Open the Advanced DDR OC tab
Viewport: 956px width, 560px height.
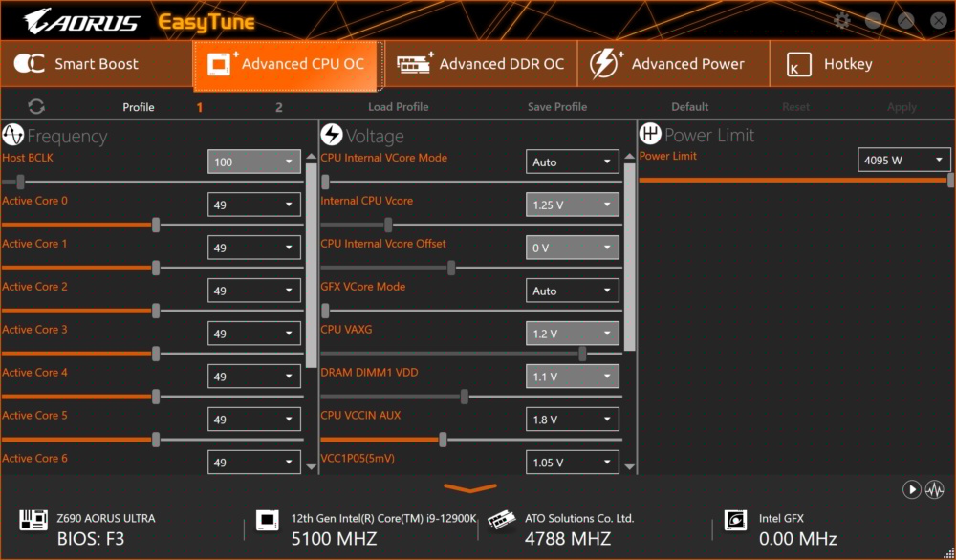(481, 64)
